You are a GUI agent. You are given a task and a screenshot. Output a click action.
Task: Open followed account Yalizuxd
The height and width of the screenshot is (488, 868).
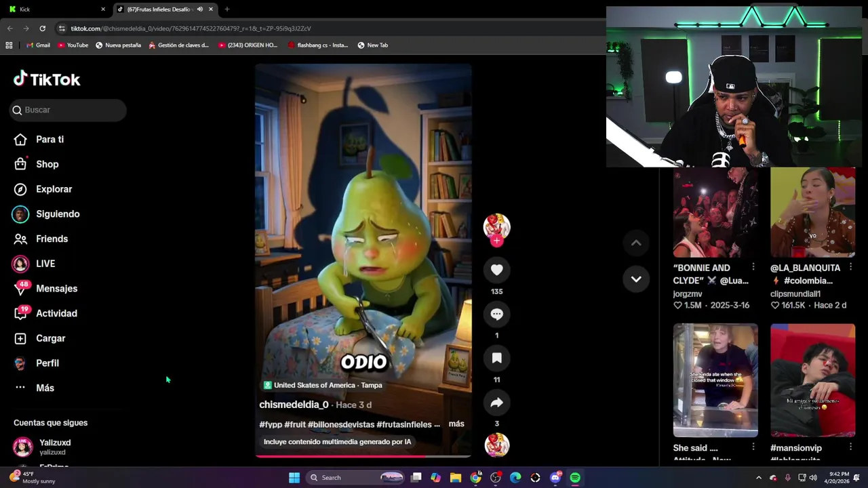54,447
